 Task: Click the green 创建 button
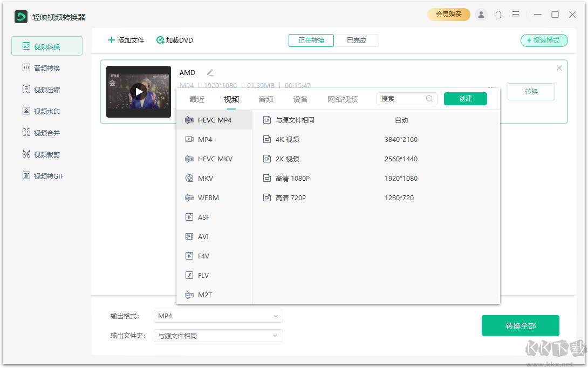pos(466,99)
